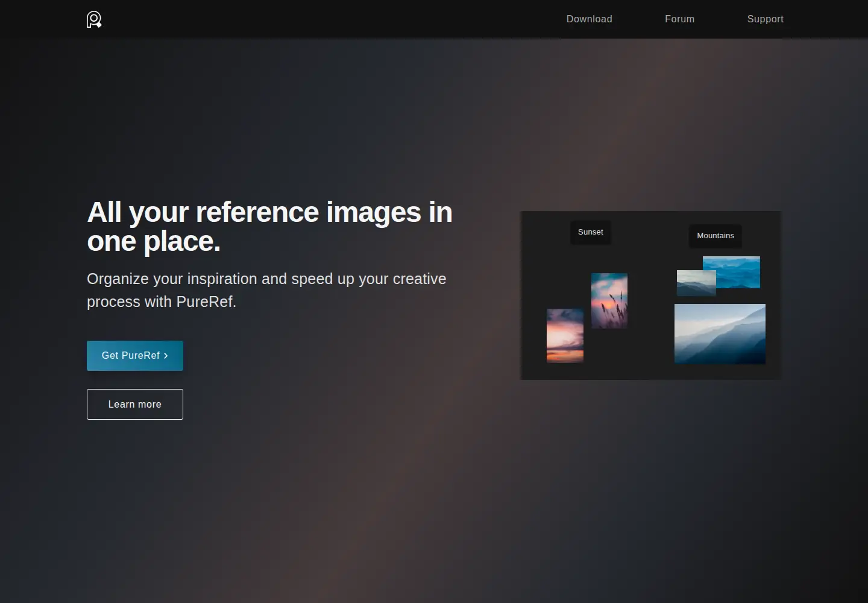Click the PureRef logo icon

pos(94,19)
